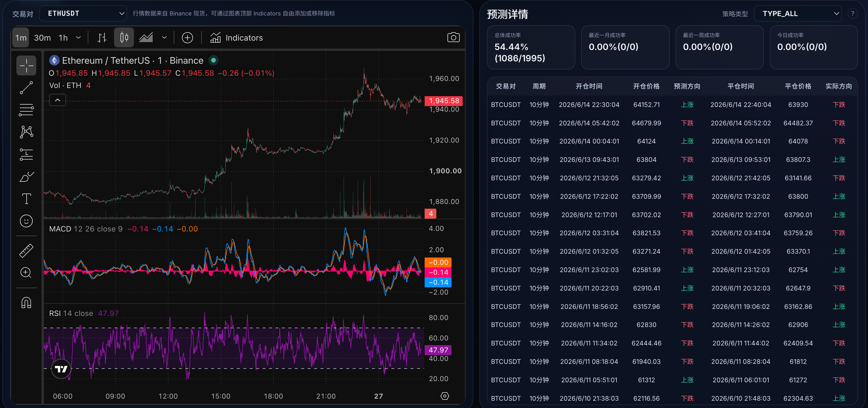Click the RSI indicator legend
Screen dimensions: 868x408
[84, 313]
